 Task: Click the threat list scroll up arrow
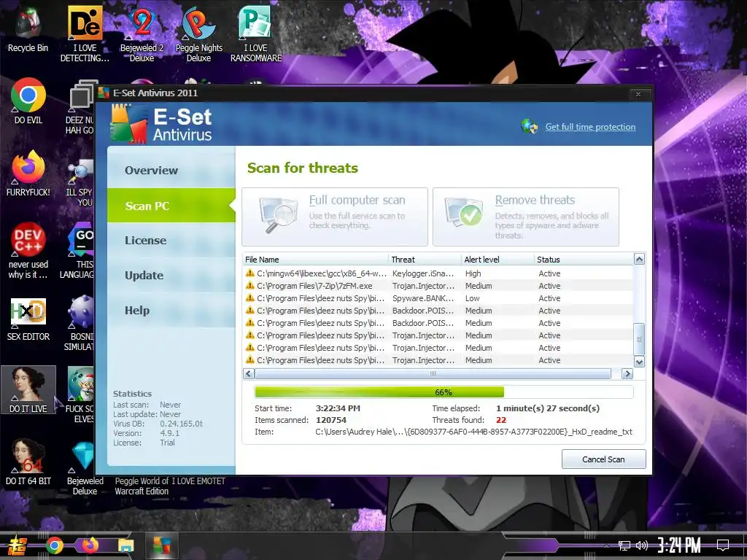click(x=639, y=259)
